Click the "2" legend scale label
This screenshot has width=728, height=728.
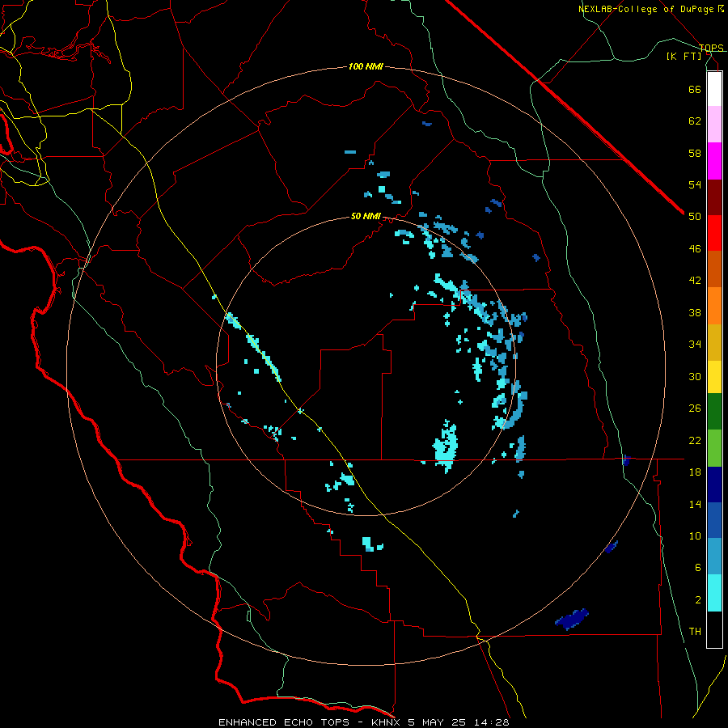point(698,600)
